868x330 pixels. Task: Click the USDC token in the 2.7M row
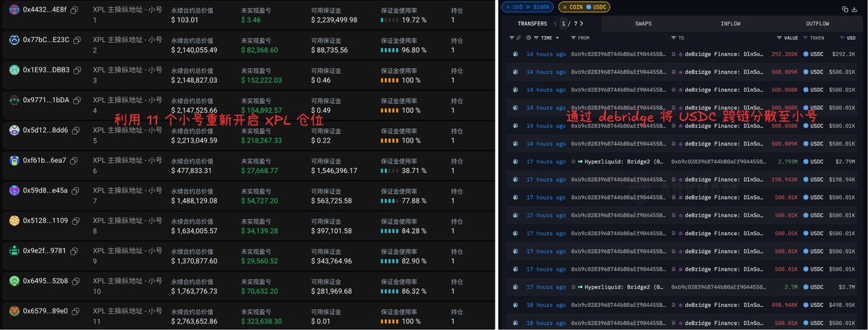[814, 287]
